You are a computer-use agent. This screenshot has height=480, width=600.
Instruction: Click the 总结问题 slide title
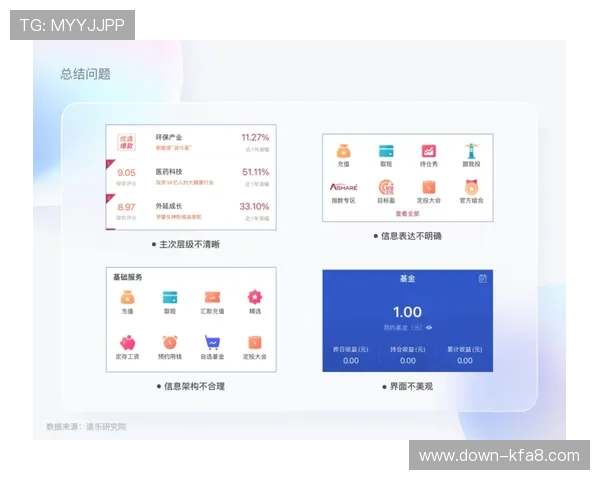pos(85,74)
